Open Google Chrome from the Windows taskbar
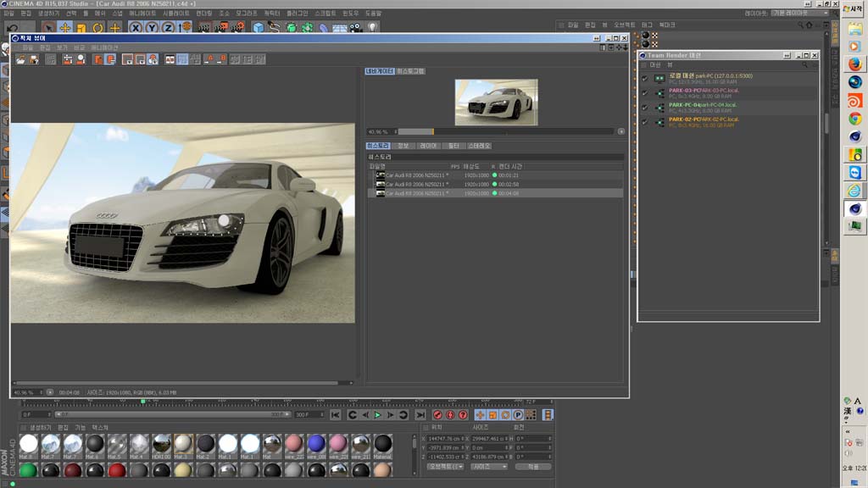The image size is (868, 488). [x=854, y=119]
